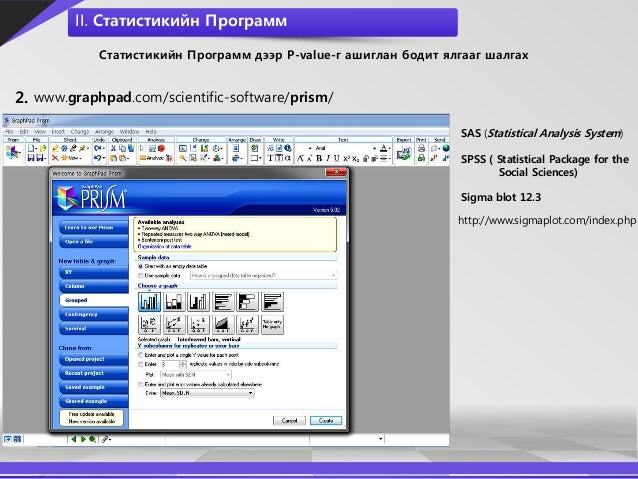
Task: Open the status bar dropdown at bottom right
Action: tap(380, 439)
